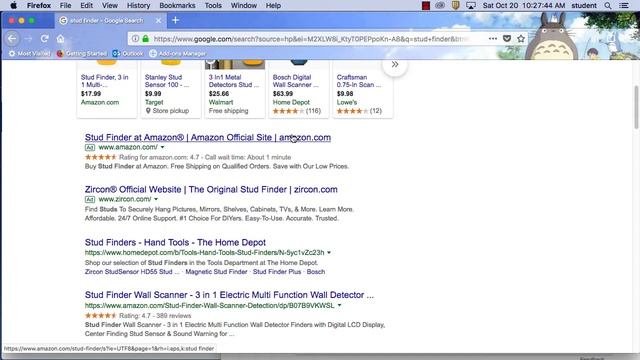Screen dimensions: 640x360
Task: Open Stud Finder Plus sitelink
Action: 277,272
